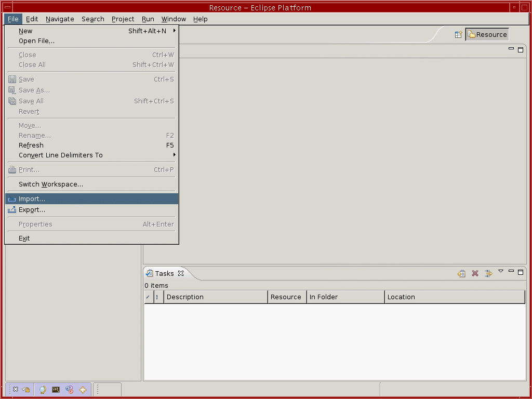Select Import... from the File menu
The image size is (532, 399).
32,199
